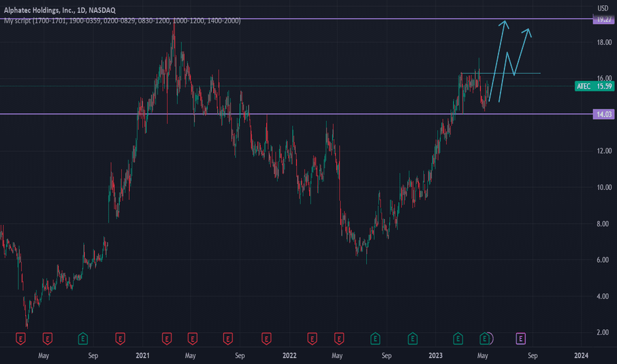Screen dimensions: 617x364
Task: Select the 14.03 purple price label
Action: click(604, 114)
